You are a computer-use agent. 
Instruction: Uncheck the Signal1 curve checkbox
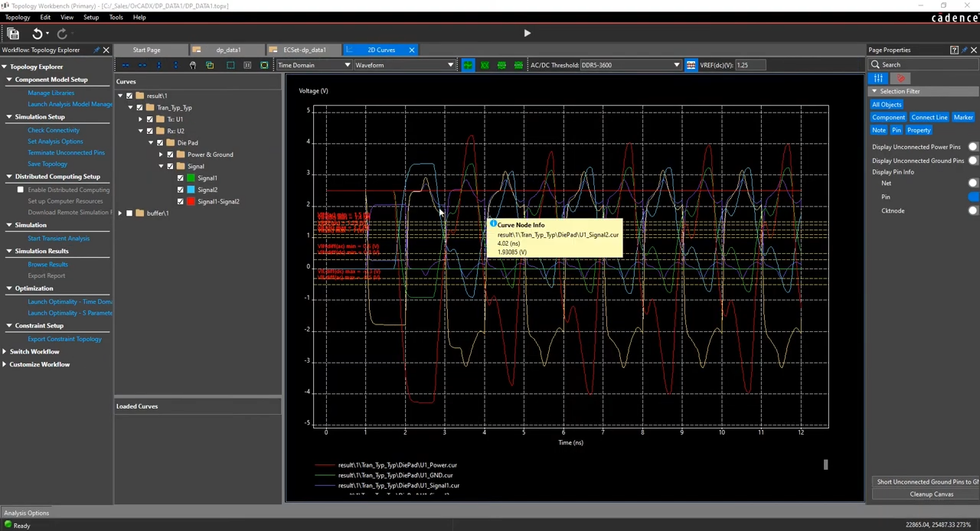181,178
